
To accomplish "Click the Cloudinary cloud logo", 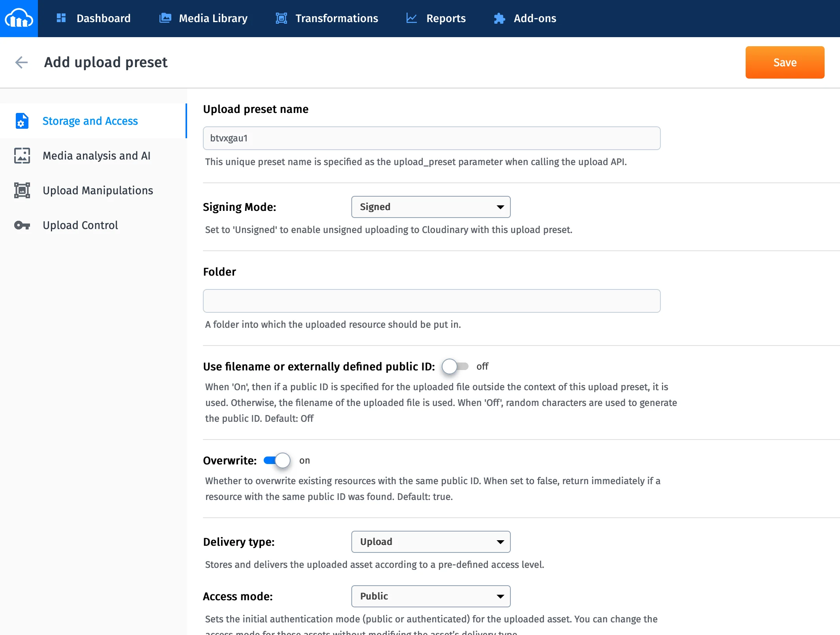I will click(x=19, y=18).
